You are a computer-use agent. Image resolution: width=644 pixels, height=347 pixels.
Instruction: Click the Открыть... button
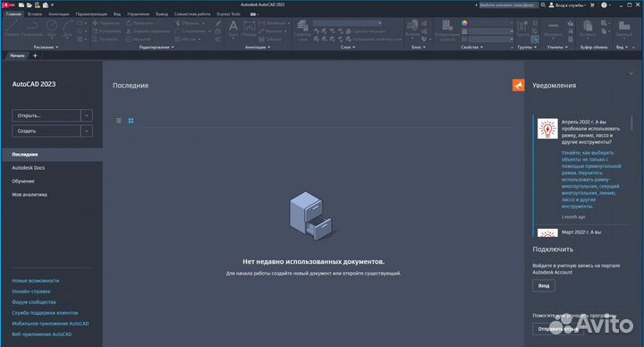tap(47, 115)
